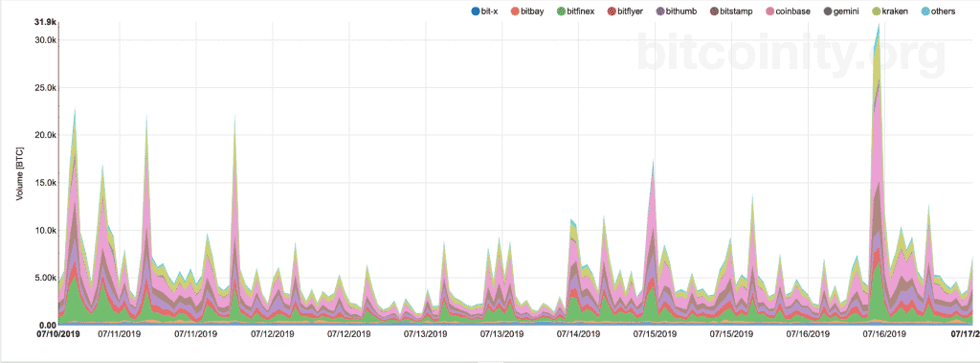Click the 07/10/2019 x-axis date label
This screenshot has height=363, width=980.
point(58,334)
